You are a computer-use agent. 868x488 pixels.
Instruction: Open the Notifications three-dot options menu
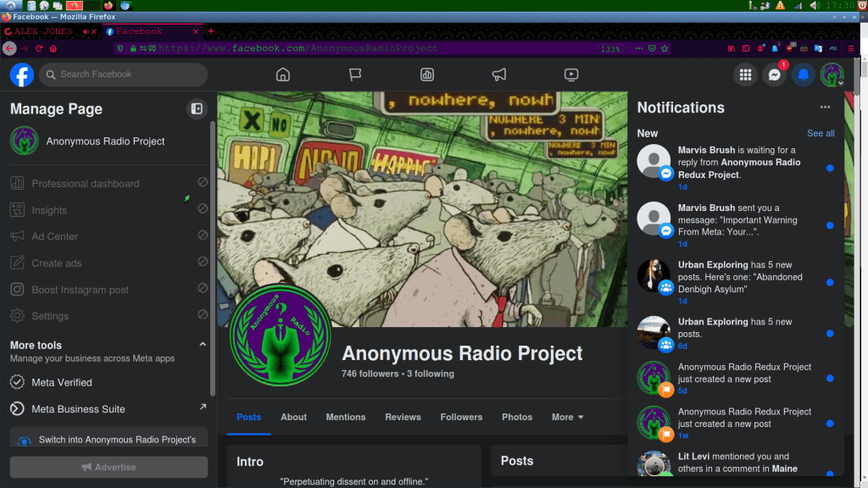[825, 108]
